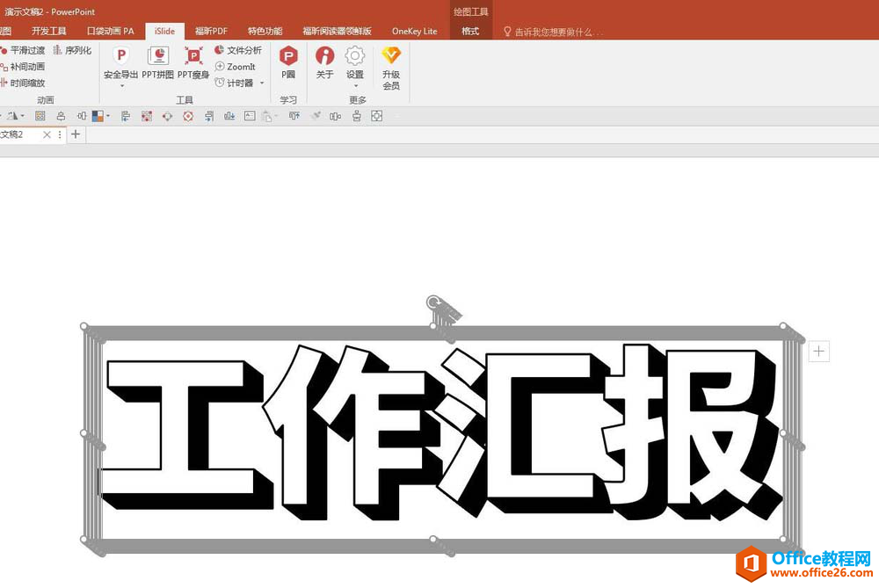Open 补间动画 in animation group

[x=23, y=67]
